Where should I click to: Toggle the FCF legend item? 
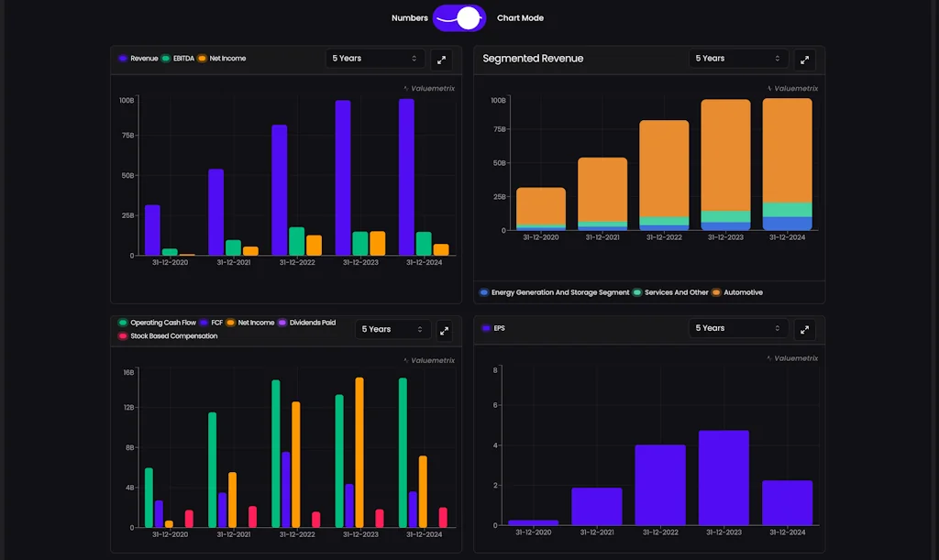coord(211,323)
